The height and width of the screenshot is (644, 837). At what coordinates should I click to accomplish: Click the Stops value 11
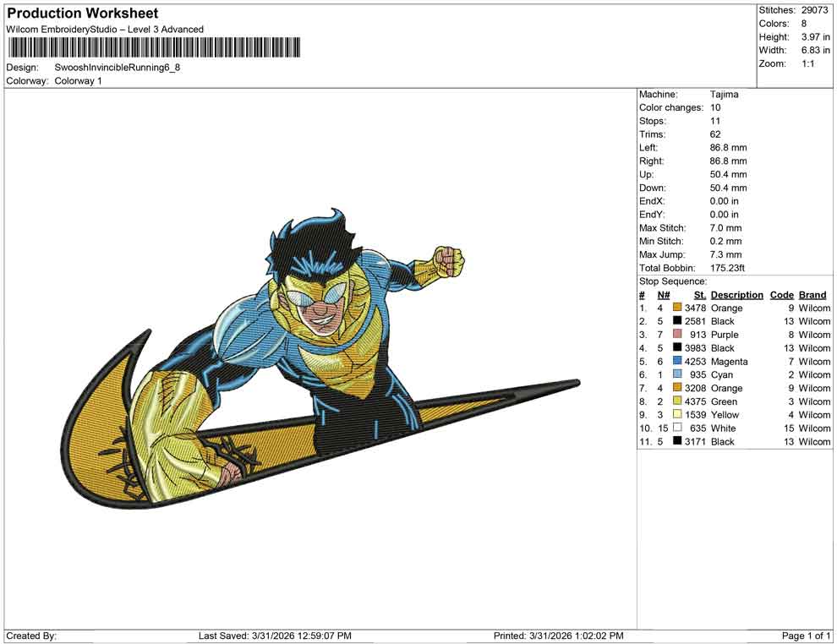pos(715,121)
